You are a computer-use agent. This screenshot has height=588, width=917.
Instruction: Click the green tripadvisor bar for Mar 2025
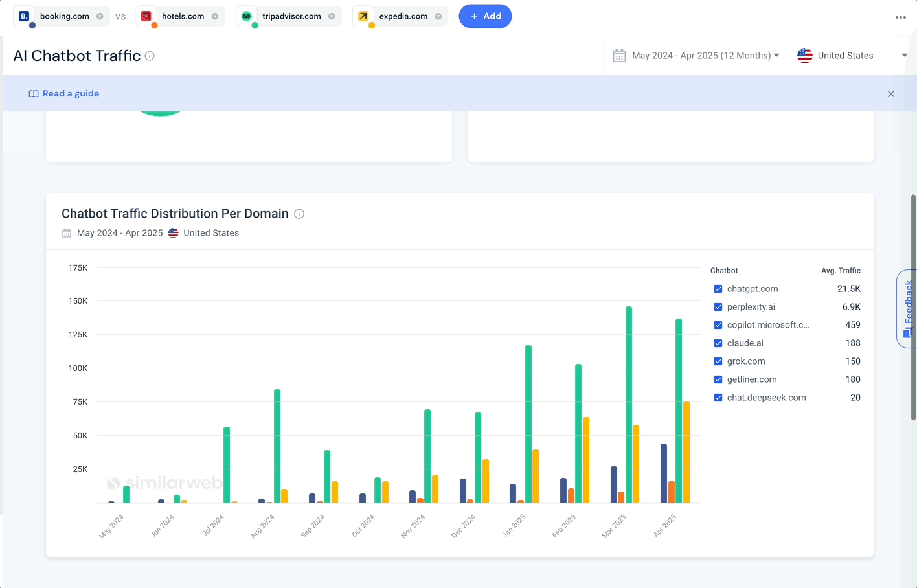click(x=629, y=405)
